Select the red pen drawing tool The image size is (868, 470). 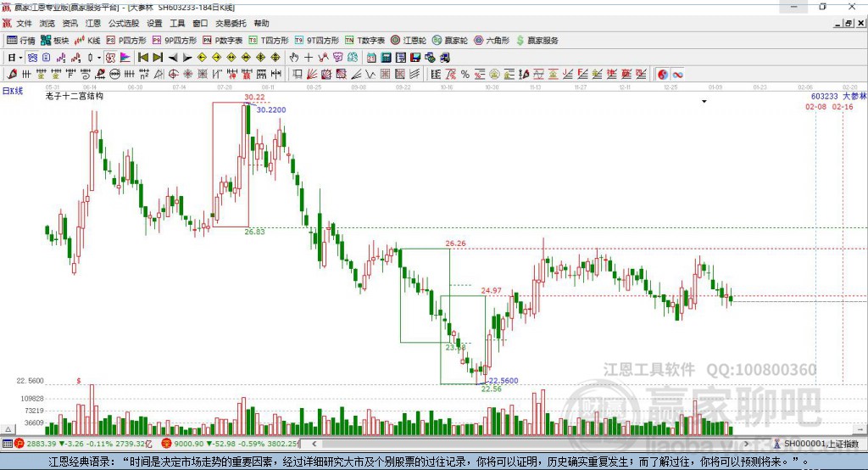tap(12, 75)
